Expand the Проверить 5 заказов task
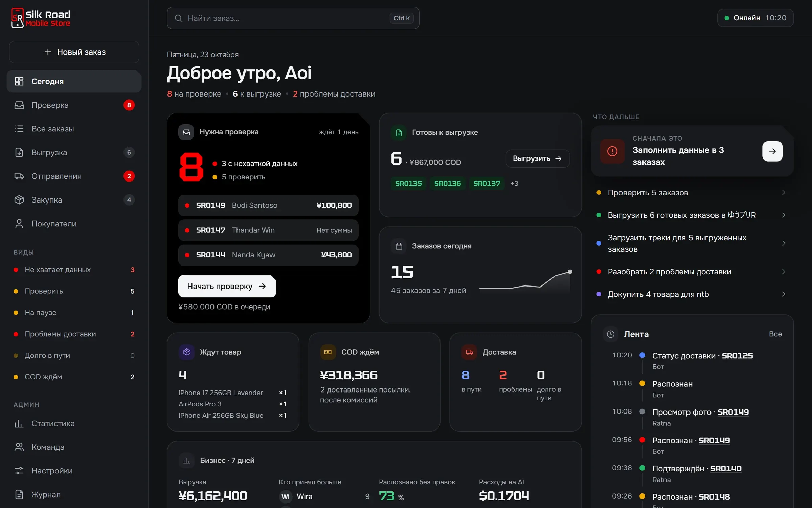This screenshot has width=812, height=508. [x=692, y=192]
